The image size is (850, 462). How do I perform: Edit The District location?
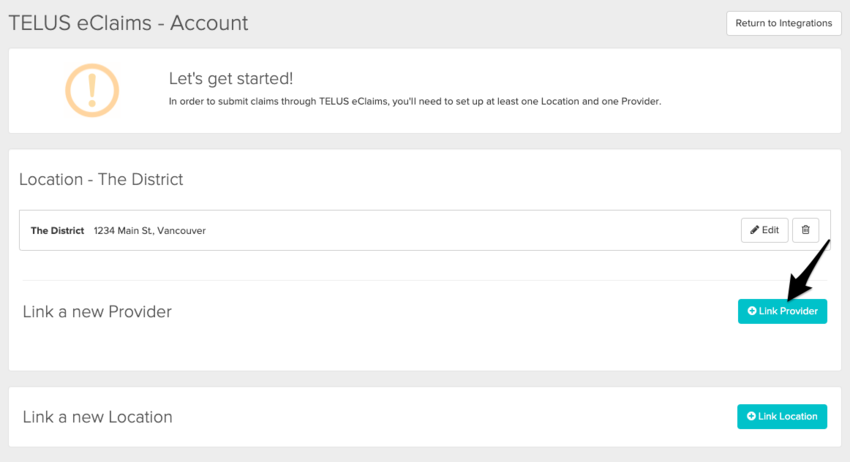coord(765,230)
